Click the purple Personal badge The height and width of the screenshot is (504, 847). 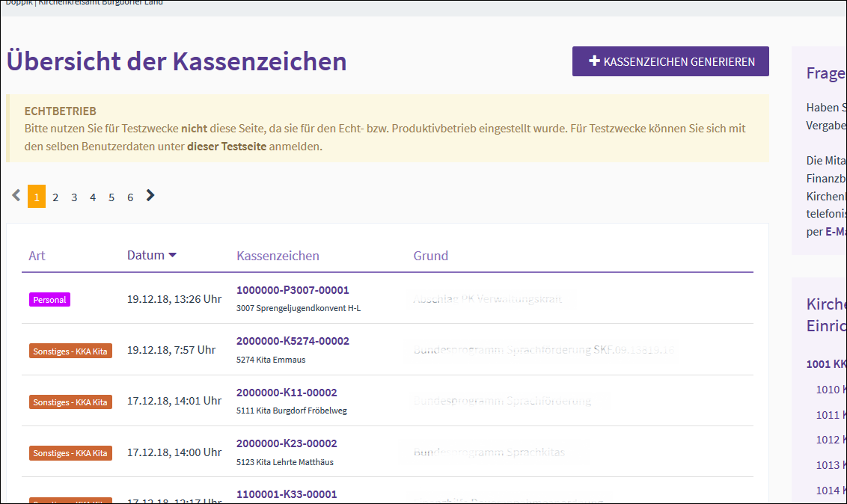tap(49, 299)
